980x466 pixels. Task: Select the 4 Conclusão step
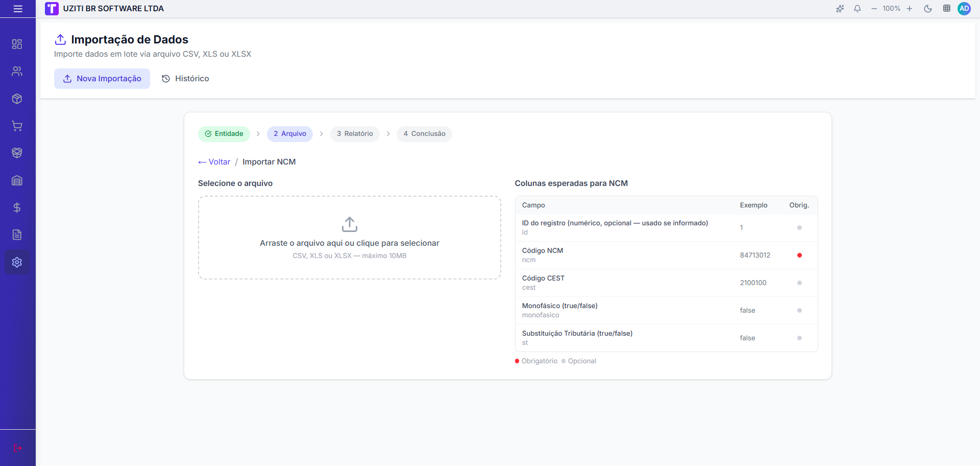[424, 134]
